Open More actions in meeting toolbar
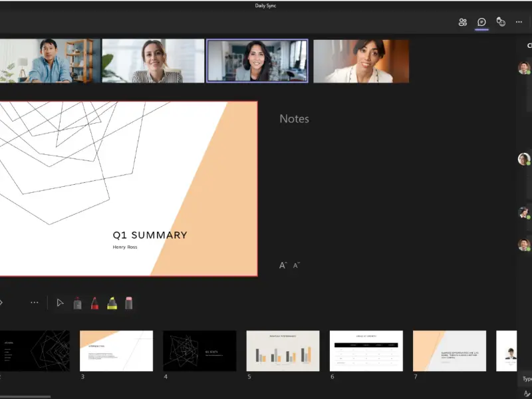 tap(519, 22)
